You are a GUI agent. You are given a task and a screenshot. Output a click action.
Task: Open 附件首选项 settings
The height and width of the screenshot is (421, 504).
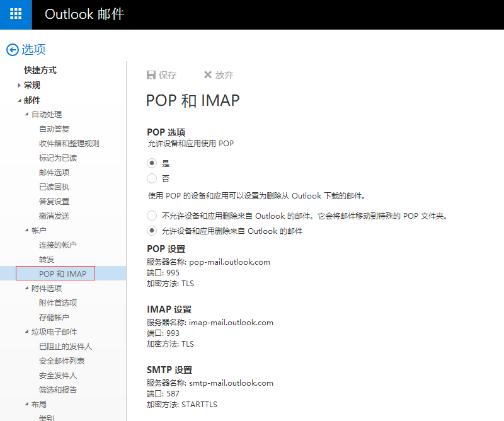(58, 303)
